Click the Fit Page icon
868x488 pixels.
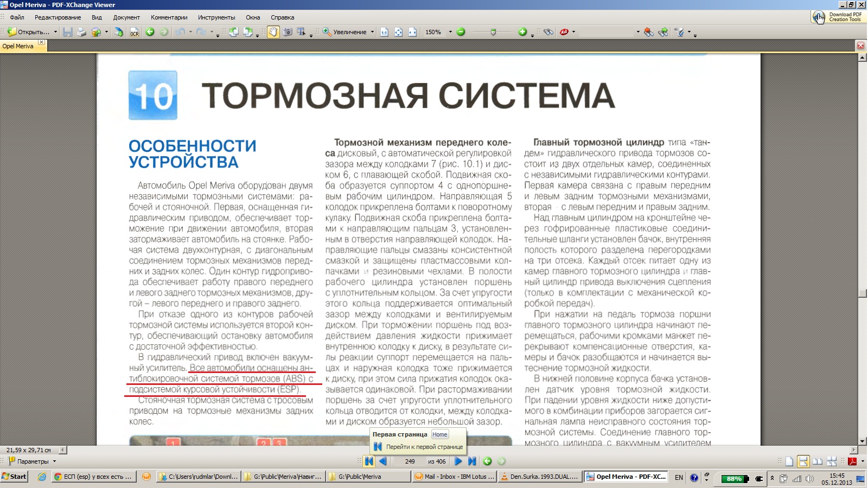[x=398, y=32]
